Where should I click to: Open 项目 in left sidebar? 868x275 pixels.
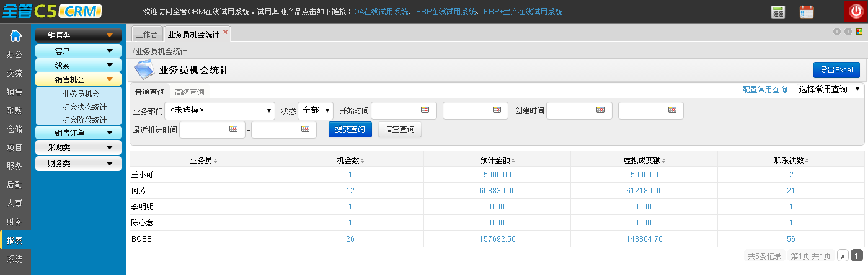click(15, 147)
